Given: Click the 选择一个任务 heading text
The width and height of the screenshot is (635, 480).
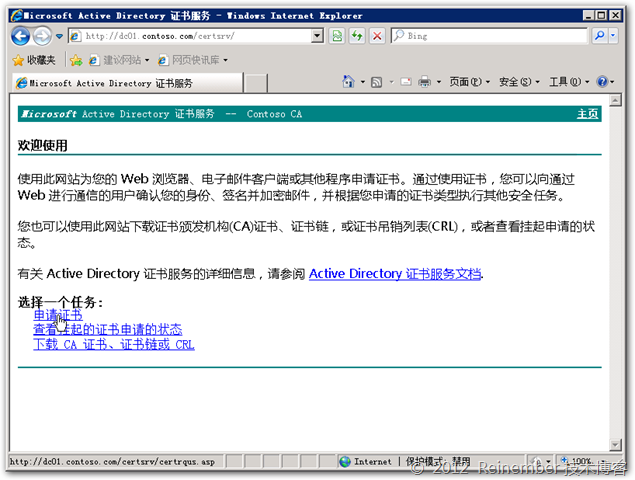Looking at the screenshot, I should coord(60,302).
